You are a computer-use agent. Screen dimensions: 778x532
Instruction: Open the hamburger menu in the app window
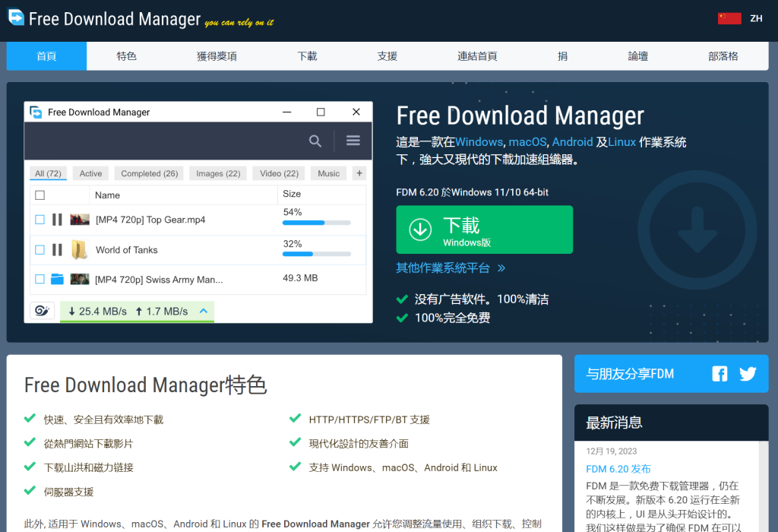click(x=353, y=141)
